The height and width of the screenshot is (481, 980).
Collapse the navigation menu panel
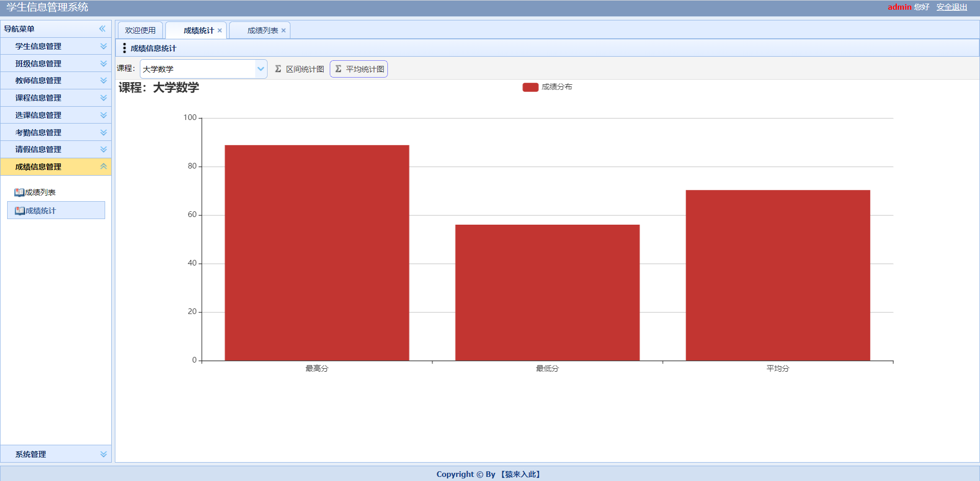click(102, 29)
